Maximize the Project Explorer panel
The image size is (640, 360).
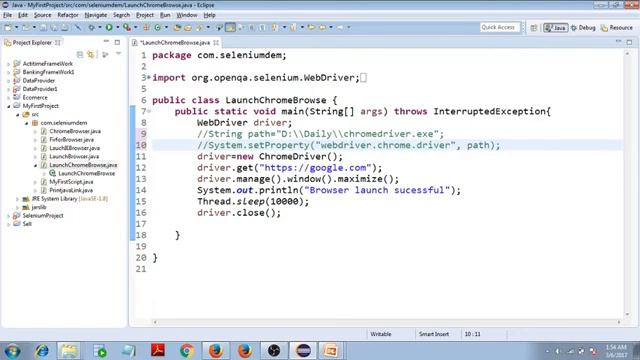point(118,42)
